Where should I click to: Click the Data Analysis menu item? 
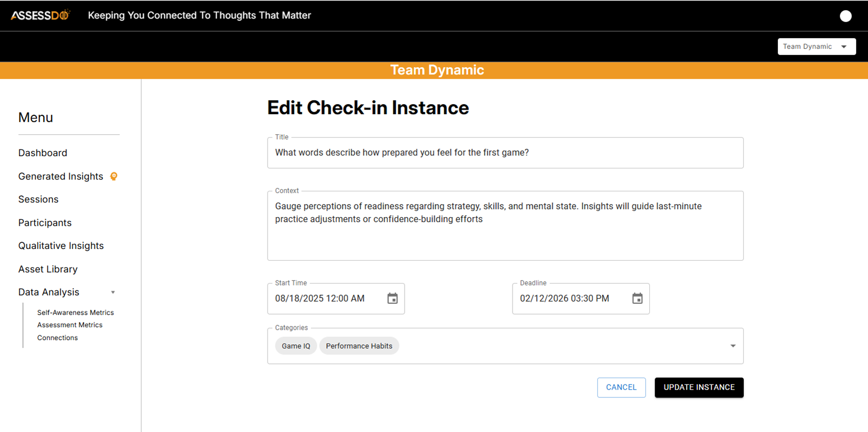click(x=49, y=292)
